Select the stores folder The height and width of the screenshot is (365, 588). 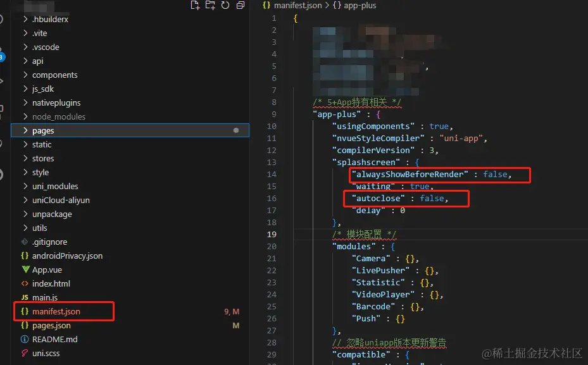pos(130,158)
